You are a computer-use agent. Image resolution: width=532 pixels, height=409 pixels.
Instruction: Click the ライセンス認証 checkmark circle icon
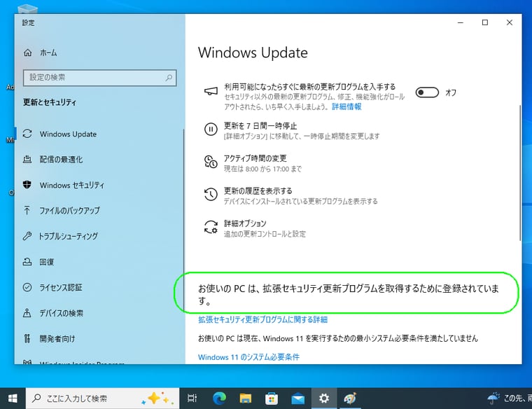[x=27, y=287]
